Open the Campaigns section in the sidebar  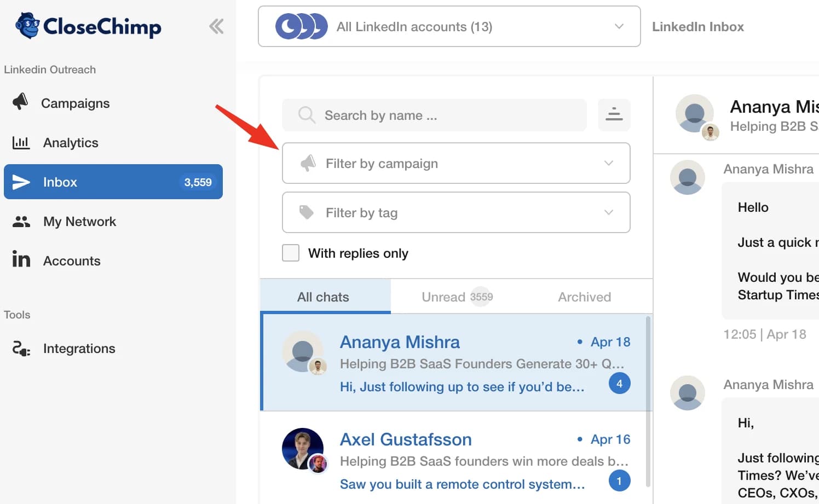point(75,103)
